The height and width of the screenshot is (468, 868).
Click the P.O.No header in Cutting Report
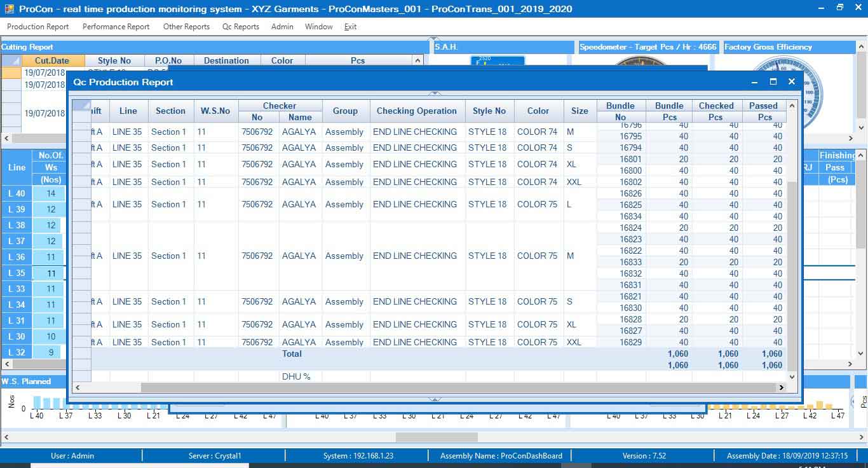(168, 60)
